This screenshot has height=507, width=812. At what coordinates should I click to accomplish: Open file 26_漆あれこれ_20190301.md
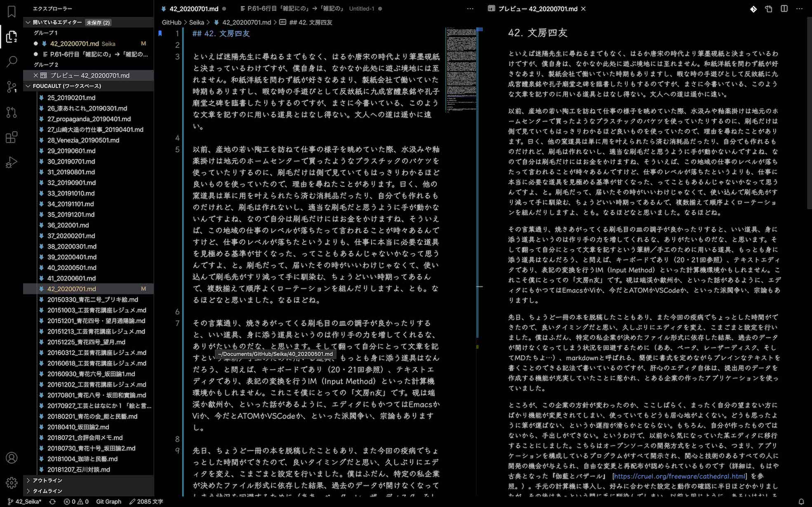coord(87,108)
